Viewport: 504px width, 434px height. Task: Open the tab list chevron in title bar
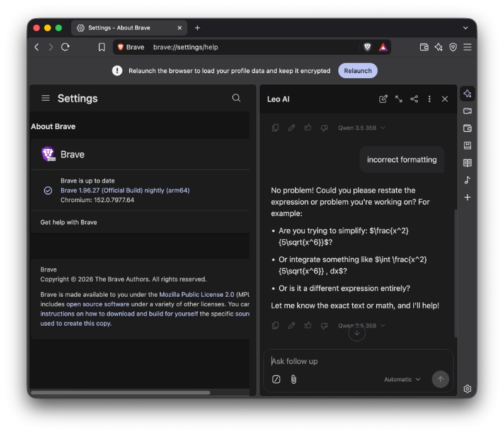coord(465,28)
